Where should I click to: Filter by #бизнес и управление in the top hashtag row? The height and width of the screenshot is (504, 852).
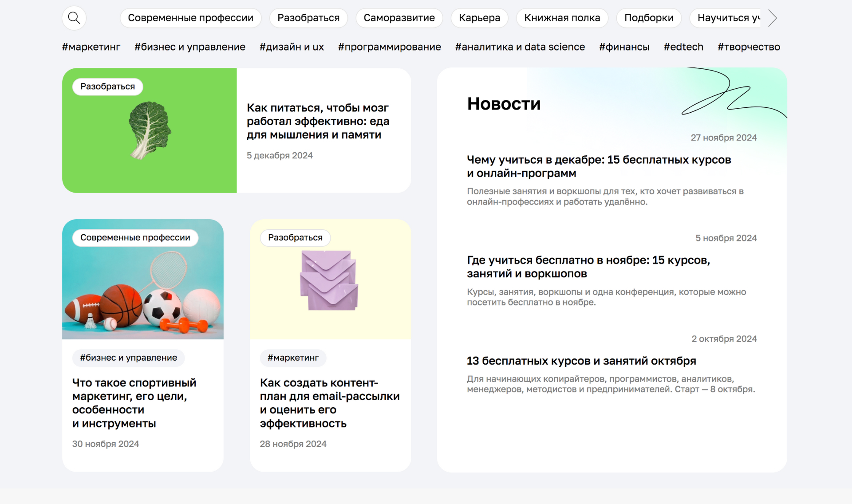pos(190,47)
